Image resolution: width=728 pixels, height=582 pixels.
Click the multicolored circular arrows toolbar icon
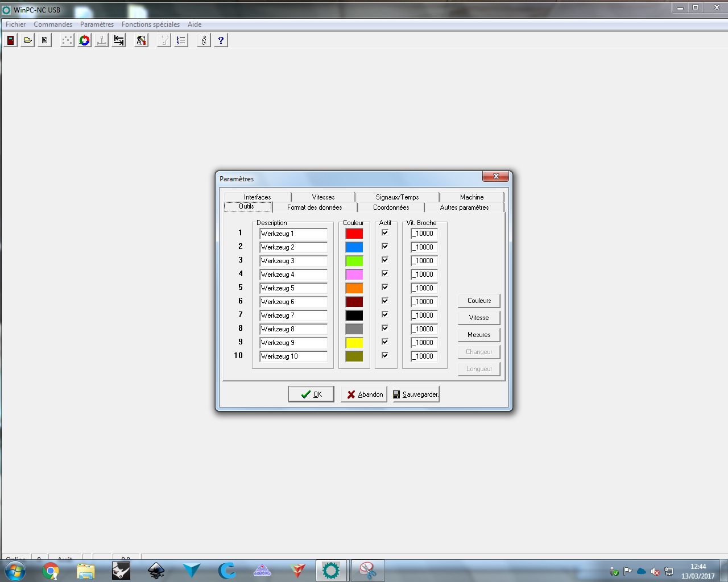(84, 40)
